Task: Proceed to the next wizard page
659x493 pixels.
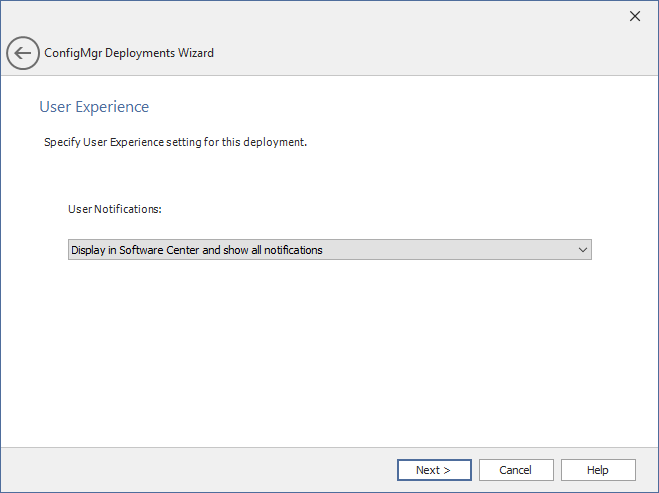Action: pyautogui.click(x=433, y=470)
